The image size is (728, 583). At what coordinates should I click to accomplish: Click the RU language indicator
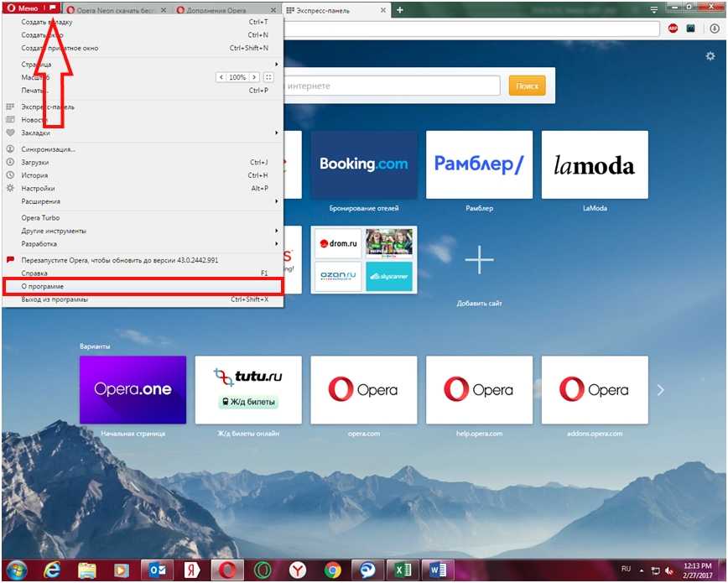pyautogui.click(x=626, y=569)
